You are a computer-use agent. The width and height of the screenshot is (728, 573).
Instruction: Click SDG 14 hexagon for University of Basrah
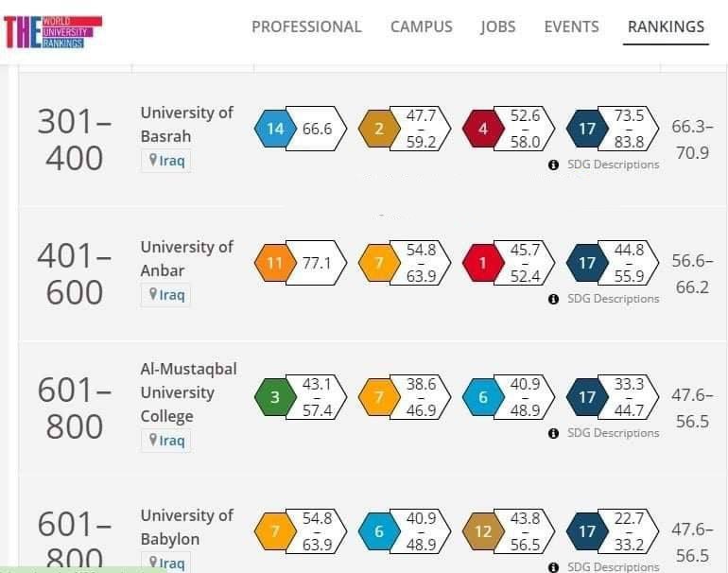(275, 130)
